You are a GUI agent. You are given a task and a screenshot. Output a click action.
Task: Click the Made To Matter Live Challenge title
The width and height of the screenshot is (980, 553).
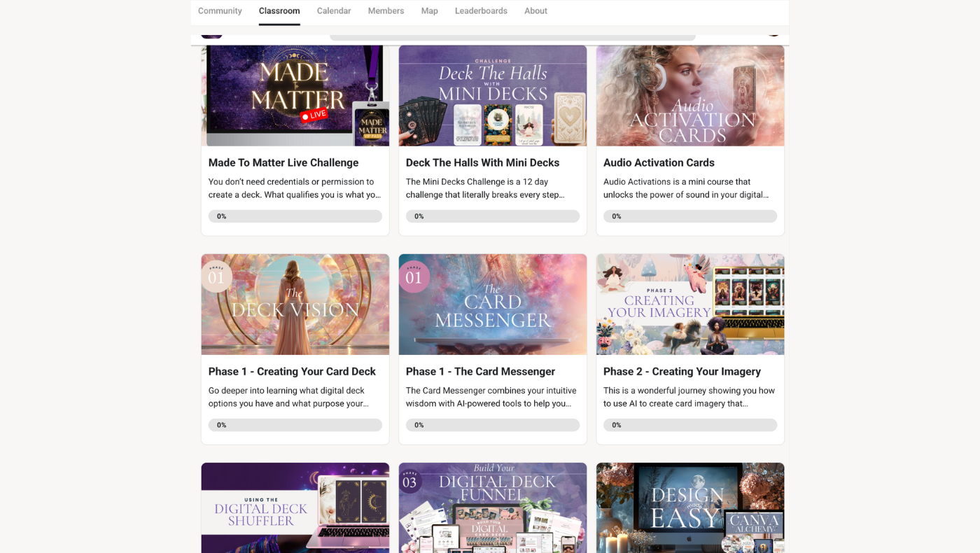pyautogui.click(x=283, y=162)
